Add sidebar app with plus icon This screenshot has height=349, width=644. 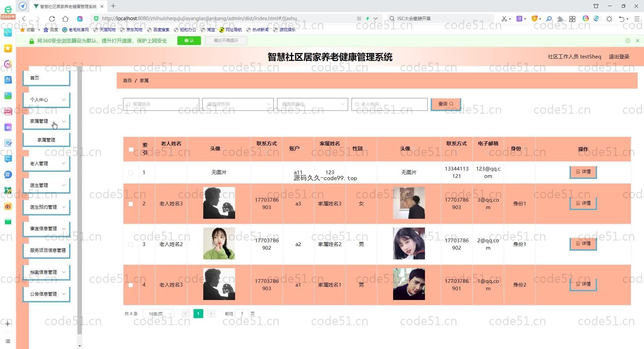tap(8, 324)
